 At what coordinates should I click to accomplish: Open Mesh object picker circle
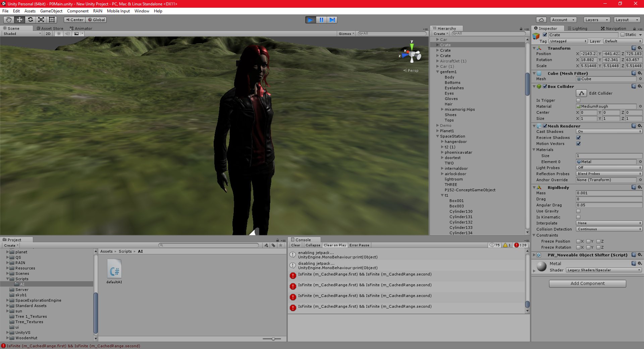pos(640,79)
